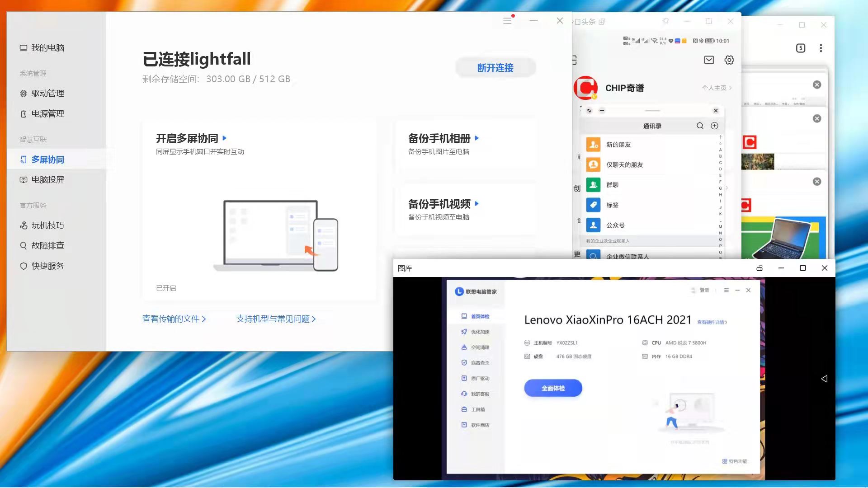Expand 开启多屏协同 via its arrow
Image resolution: width=868 pixels, height=488 pixels.
coord(226,138)
